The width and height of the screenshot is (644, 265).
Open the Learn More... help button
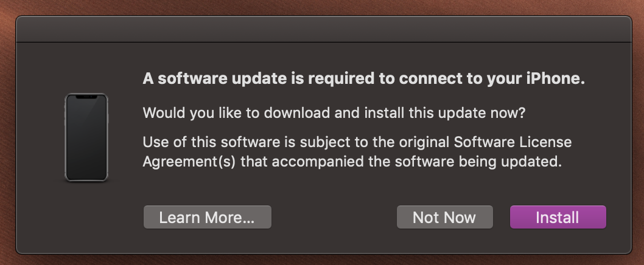(207, 217)
